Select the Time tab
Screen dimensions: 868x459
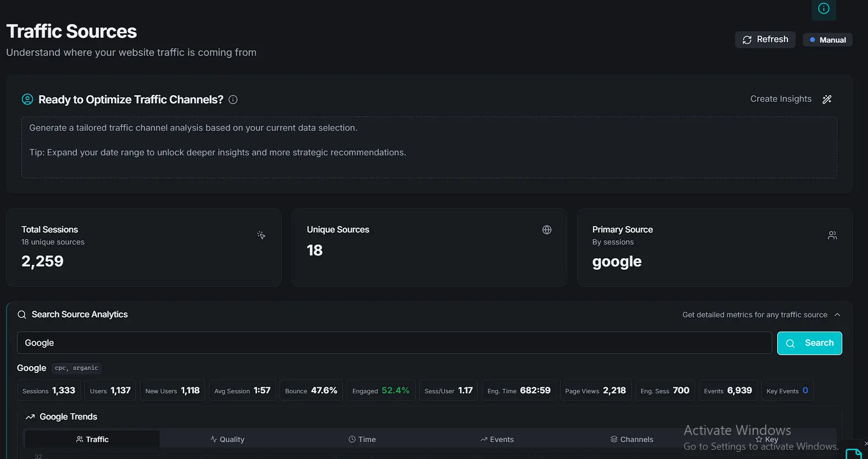362,439
